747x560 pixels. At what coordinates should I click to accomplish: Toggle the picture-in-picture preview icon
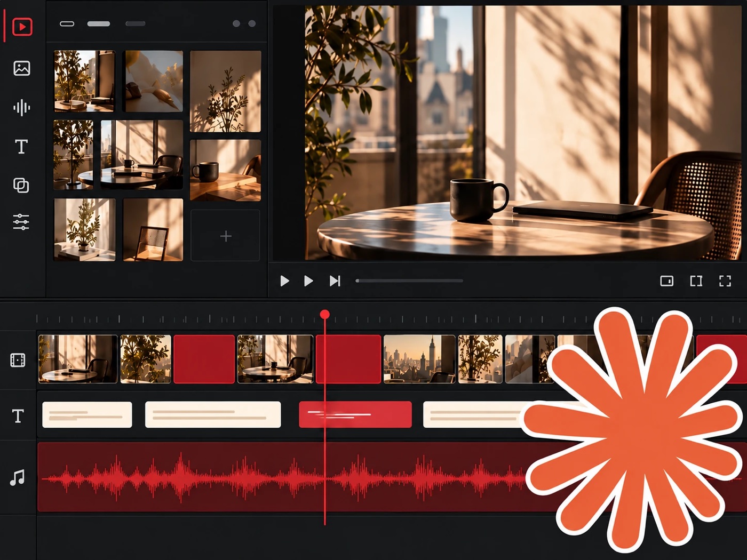(666, 281)
